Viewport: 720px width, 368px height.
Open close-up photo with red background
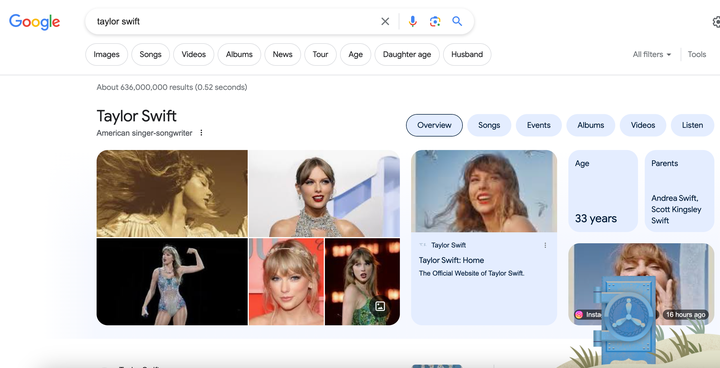(x=286, y=282)
